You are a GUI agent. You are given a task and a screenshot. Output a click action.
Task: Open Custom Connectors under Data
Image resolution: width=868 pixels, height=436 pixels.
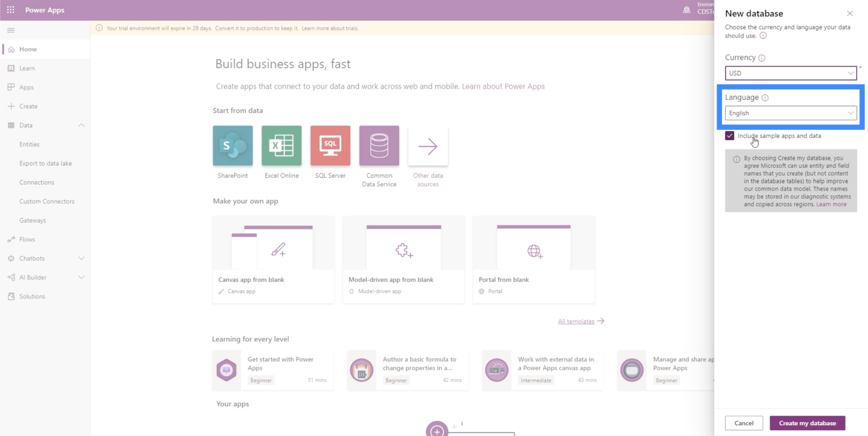(x=47, y=201)
